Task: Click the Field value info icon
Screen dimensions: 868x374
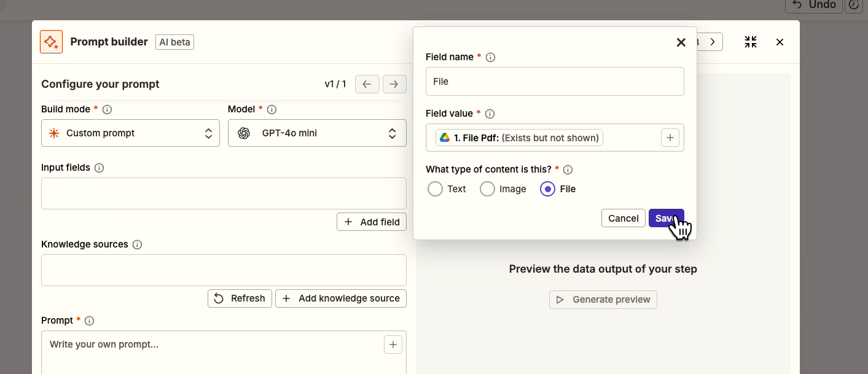Action: [x=490, y=114]
